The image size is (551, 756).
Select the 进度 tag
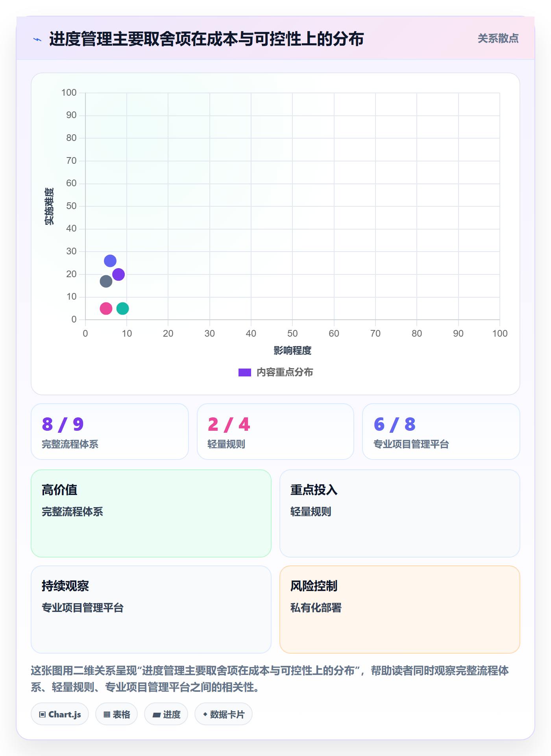point(166,714)
